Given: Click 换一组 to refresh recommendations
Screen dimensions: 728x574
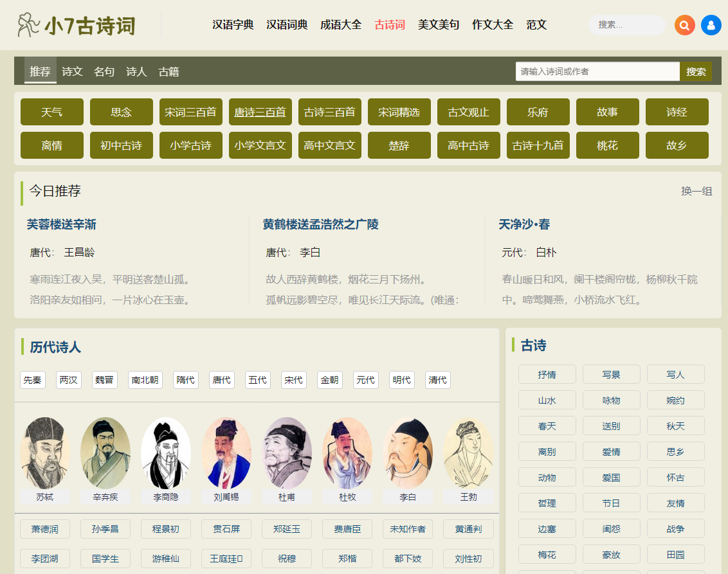Looking at the screenshot, I should (x=696, y=191).
